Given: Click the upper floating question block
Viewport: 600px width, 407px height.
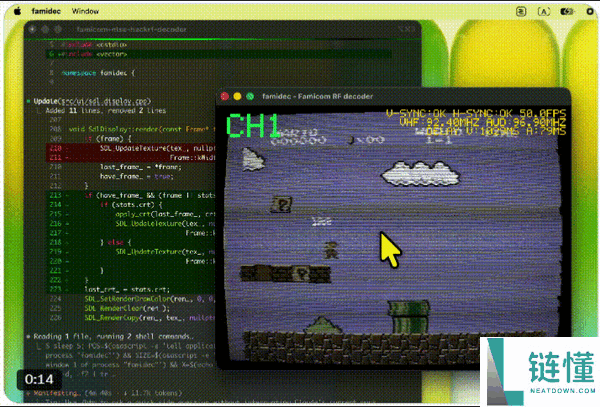Looking at the screenshot, I should 282,204.
